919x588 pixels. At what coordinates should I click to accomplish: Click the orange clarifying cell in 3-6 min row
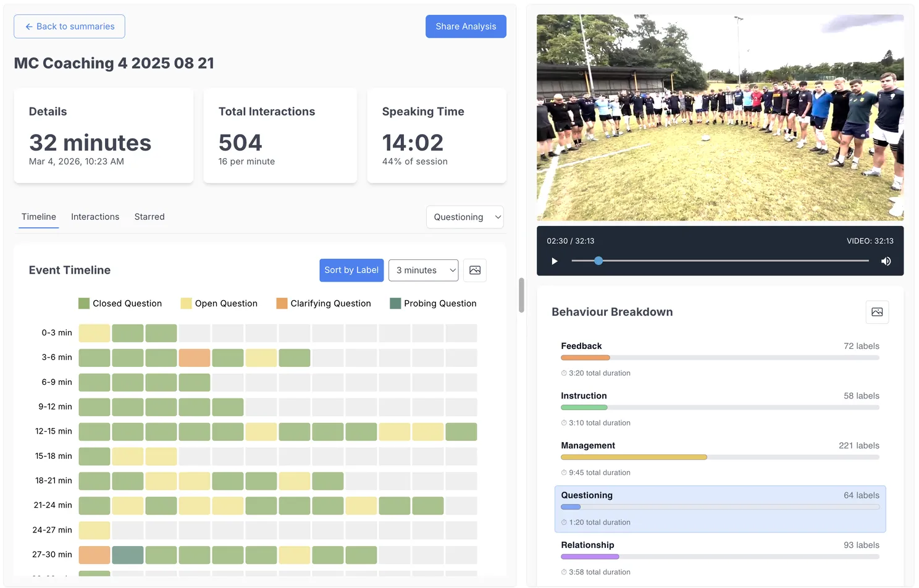pyautogui.click(x=195, y=358)
